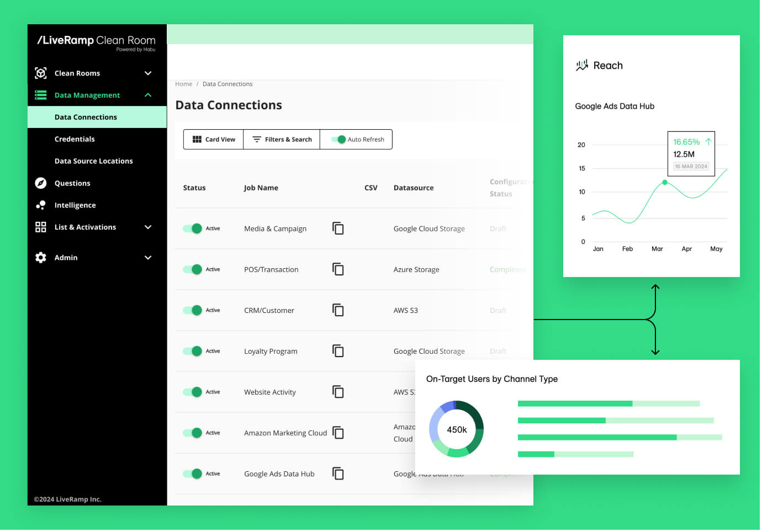The image size is (762, 532).
Task: Click the March data point on Reach chart
Action: point(665,183)
